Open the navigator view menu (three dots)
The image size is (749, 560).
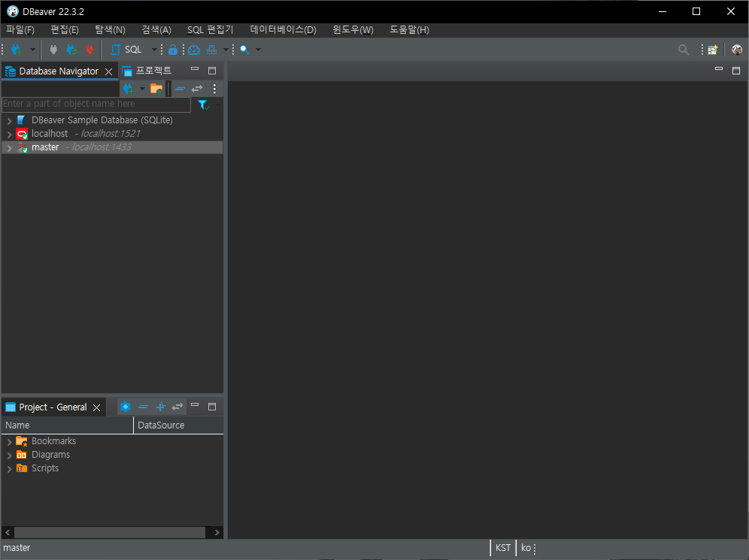point(214,89)
